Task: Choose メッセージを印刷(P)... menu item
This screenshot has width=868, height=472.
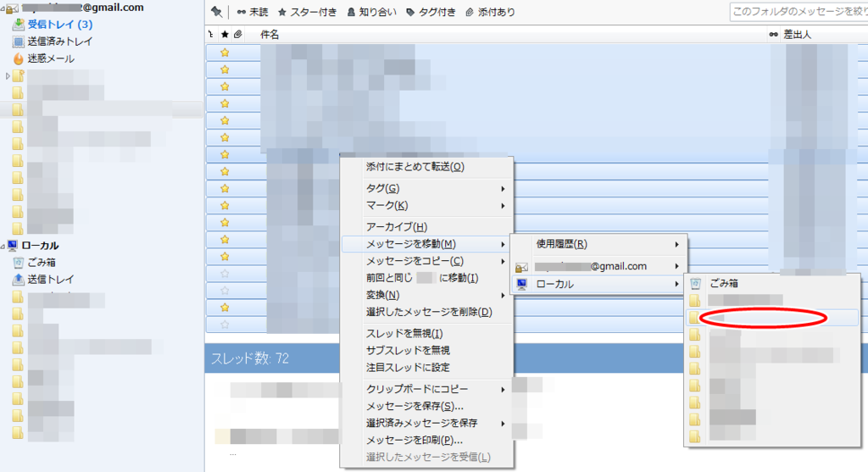Action: pyautogui.click(x=426, y=441)
